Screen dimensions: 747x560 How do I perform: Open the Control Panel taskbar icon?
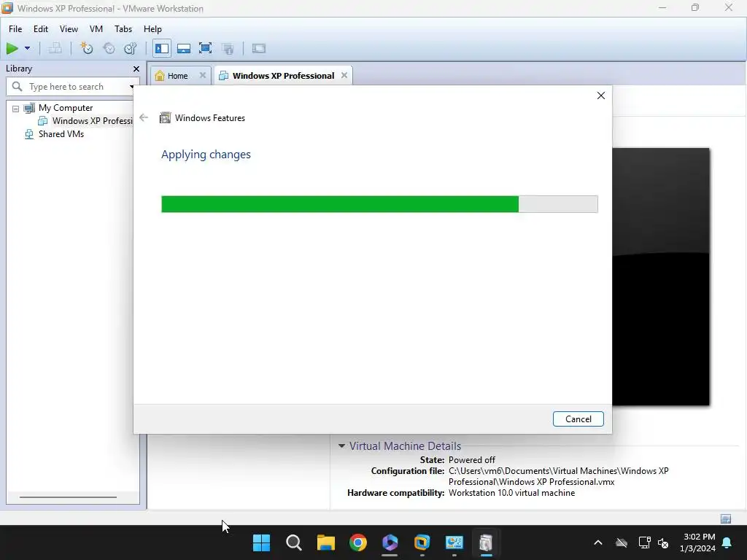(454, 542)
